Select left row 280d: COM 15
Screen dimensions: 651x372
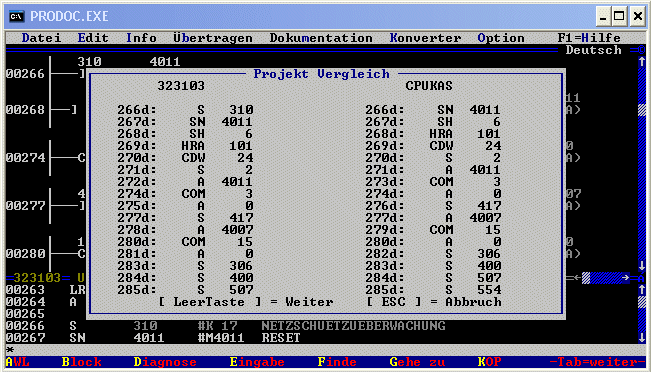185,242
